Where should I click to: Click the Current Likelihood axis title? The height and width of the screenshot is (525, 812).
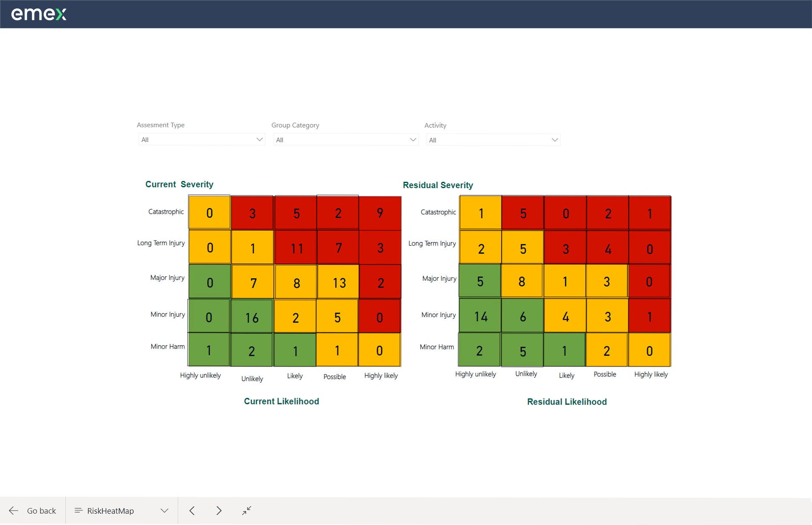281,401
